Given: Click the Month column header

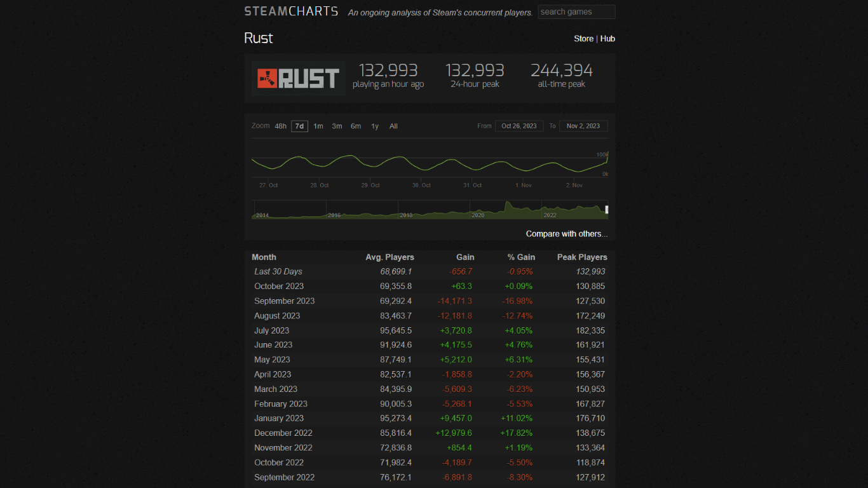Looking at the screenshot, I should point(264,257).
